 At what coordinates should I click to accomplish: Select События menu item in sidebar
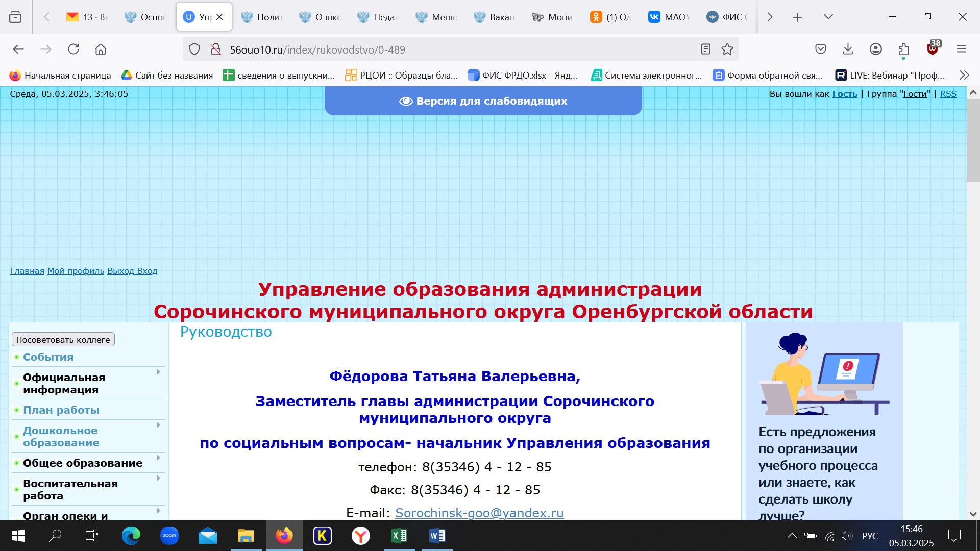tap(48, 357)
